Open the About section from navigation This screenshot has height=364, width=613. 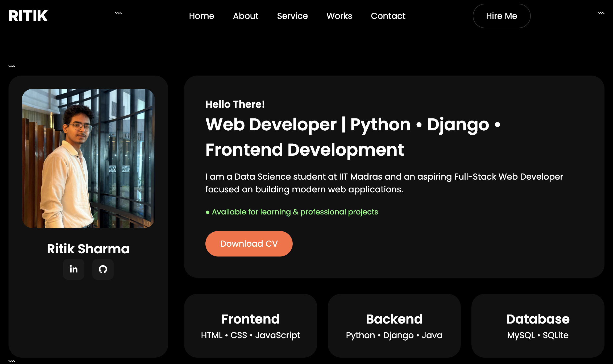click(245, 16)
